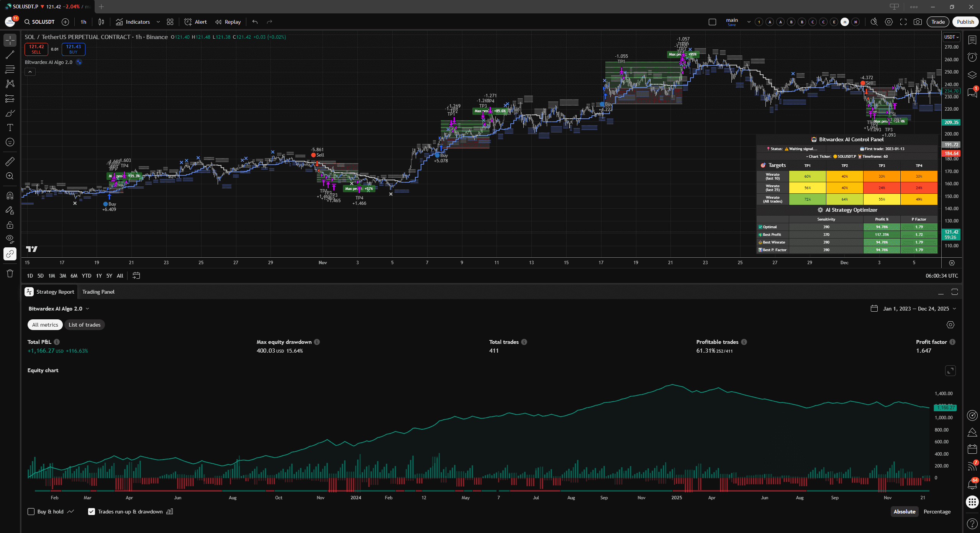This screenshot has width=980, height=533.
Task: Switch equity chart to Percentage
Action: pyautogui.click(x=937, y=512)
